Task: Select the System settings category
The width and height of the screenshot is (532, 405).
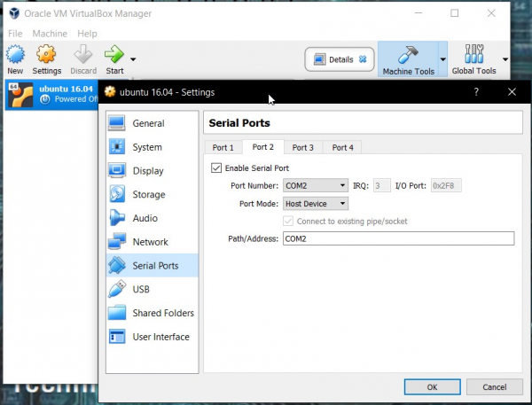Action: point(146,147)
